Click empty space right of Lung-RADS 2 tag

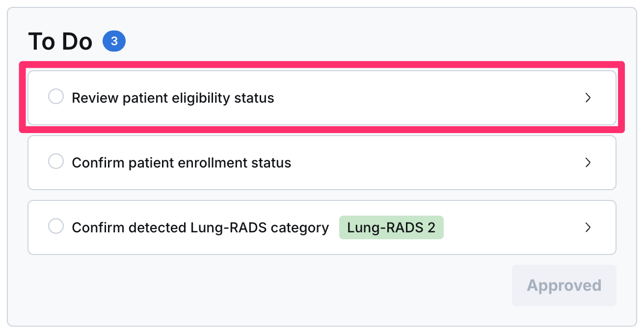[x=510, y=227]
